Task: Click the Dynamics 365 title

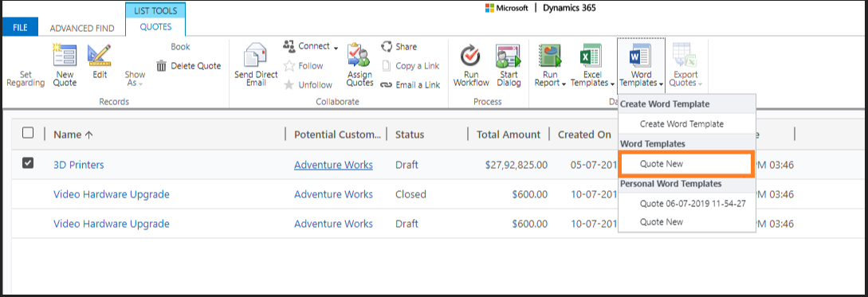Action: (570, 8)
